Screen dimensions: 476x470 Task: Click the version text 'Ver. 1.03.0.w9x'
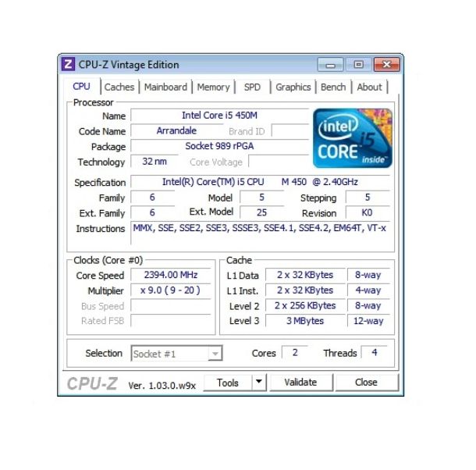(162, 386)
